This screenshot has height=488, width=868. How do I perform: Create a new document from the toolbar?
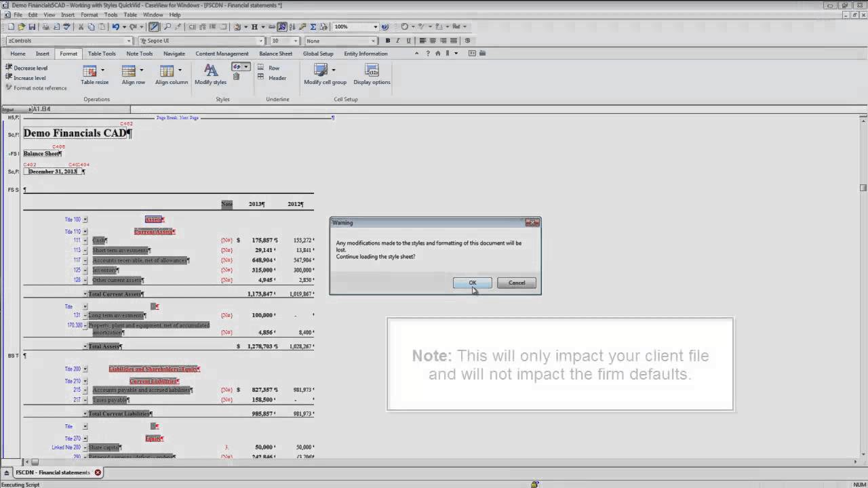click(x=12, y=27)
